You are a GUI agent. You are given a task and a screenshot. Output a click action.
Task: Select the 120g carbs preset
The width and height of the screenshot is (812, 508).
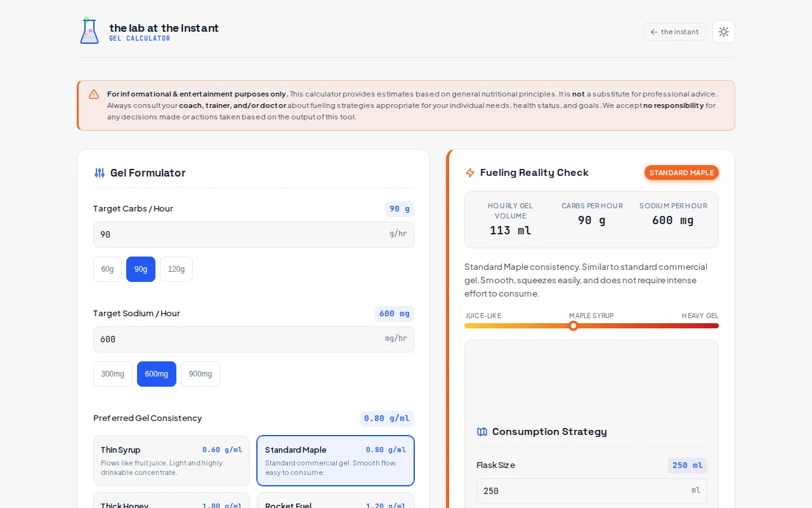(x=176, y=269)
